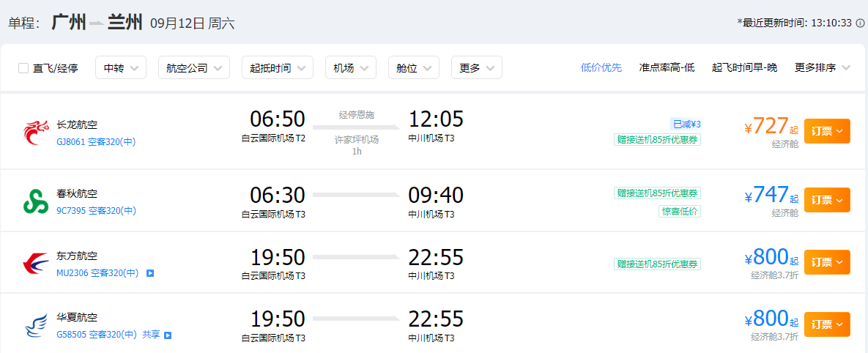Click the blue play icon next to MU2306

coord(150,272)
